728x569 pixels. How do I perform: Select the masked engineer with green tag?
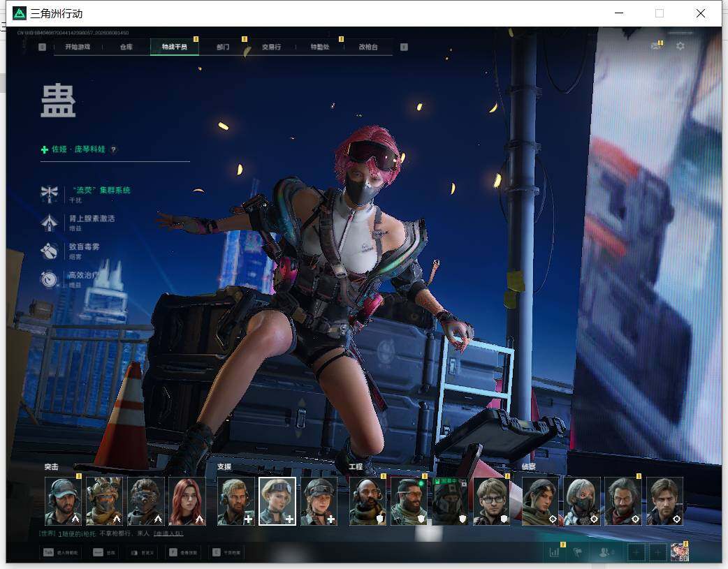pos(450,501)
